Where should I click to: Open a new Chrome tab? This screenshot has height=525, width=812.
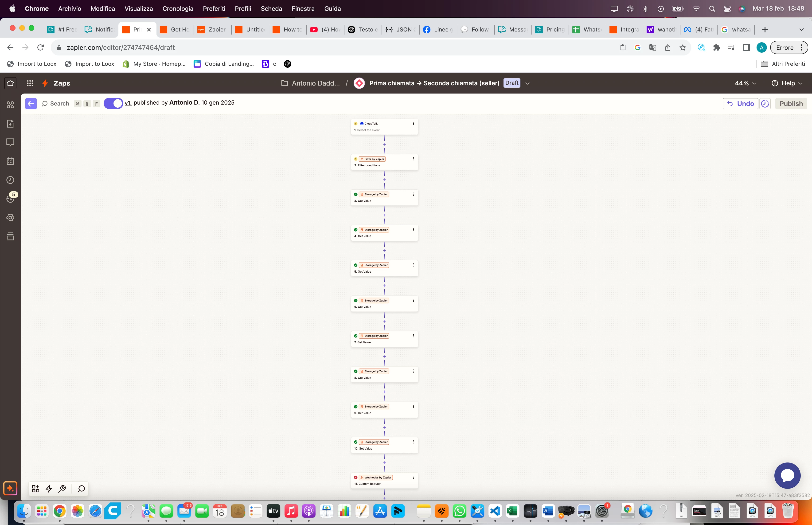tap(765, 30)
